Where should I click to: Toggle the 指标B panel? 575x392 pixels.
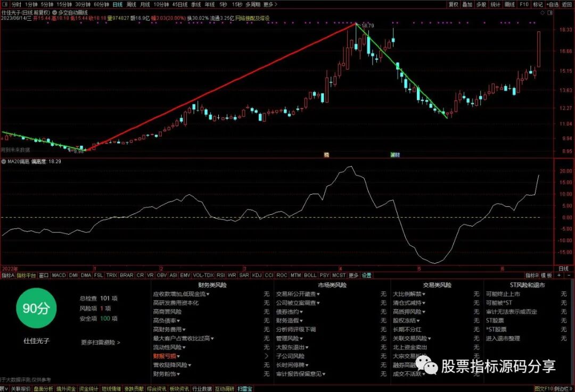[532, 275]
